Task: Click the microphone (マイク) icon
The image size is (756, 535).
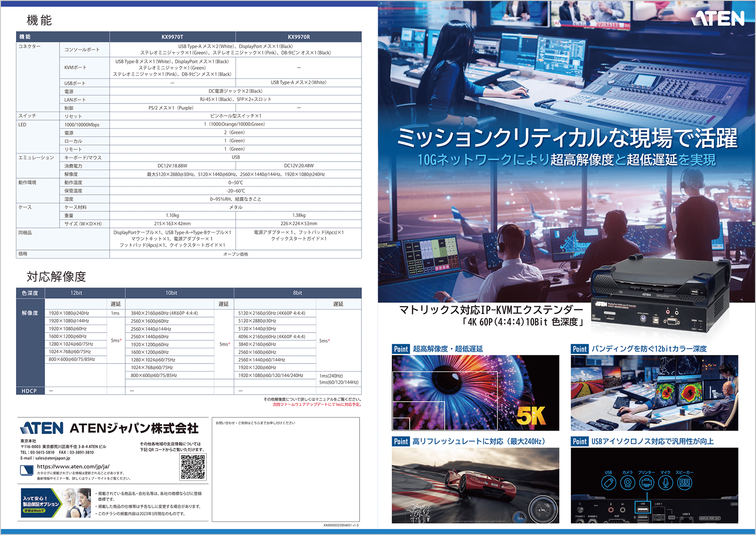Action: pyautogui.click(x=665, y=483)
